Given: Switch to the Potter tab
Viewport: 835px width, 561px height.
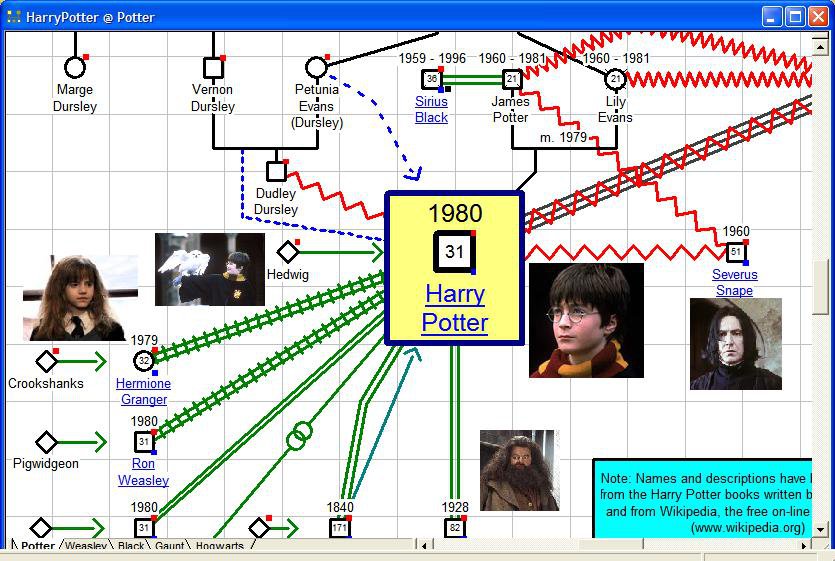Looking at the screenshot, I should pos(37,545).
